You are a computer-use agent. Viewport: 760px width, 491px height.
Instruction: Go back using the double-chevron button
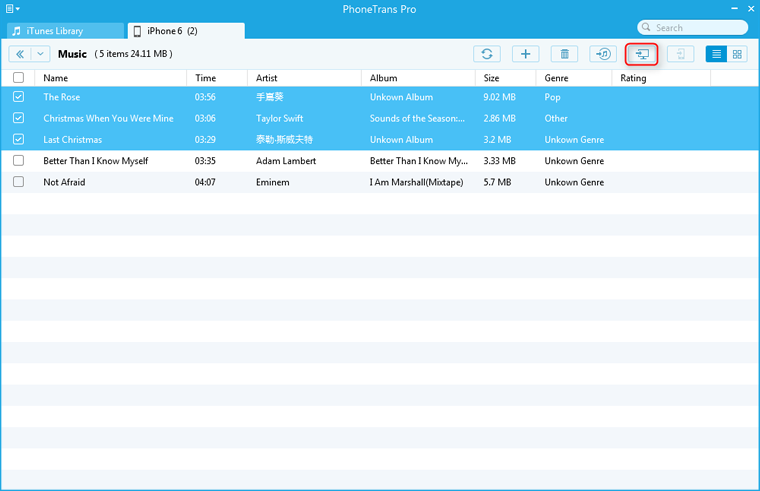[x=20, y=54]
